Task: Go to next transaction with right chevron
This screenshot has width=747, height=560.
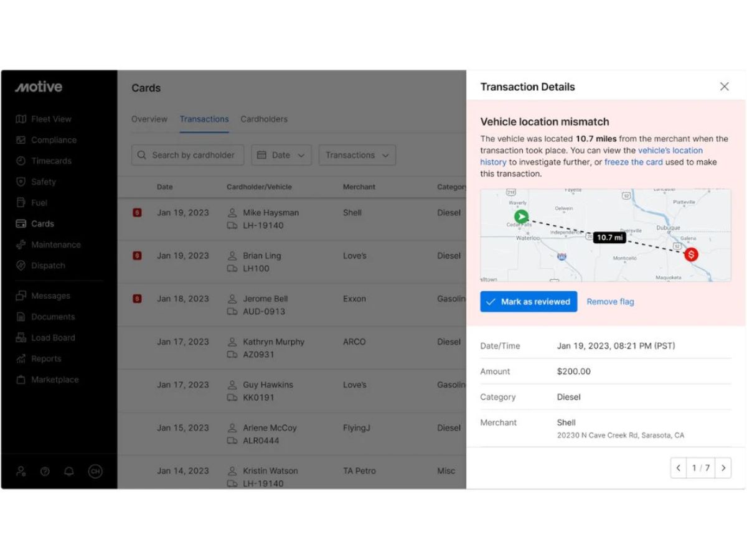Action: 723,468
